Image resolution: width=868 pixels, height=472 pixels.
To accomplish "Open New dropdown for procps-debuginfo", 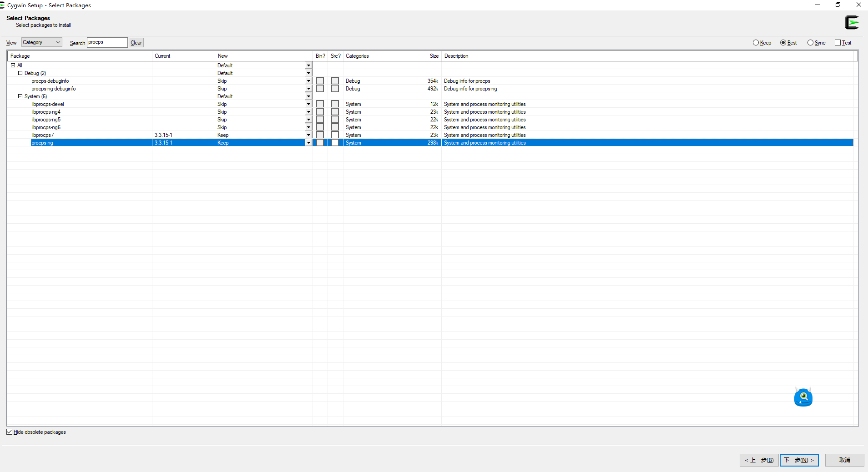I will 308,81.
